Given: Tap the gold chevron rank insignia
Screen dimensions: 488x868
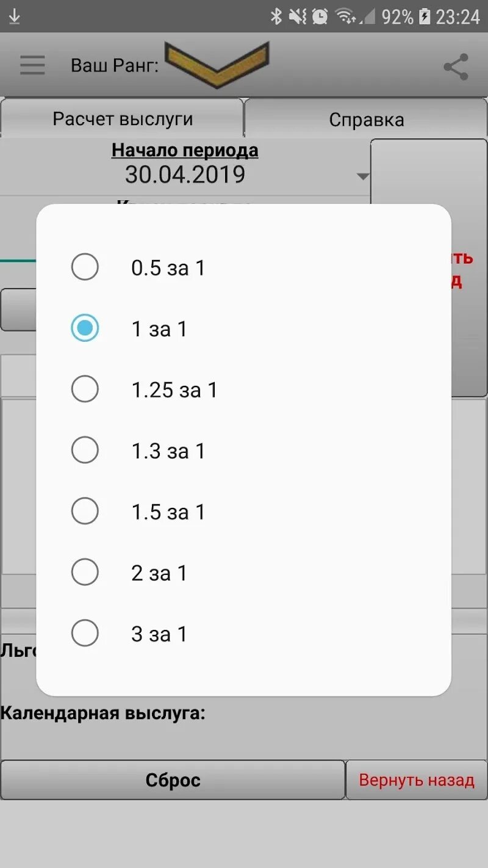Looking at the screenshot, I should pos(217,65).
